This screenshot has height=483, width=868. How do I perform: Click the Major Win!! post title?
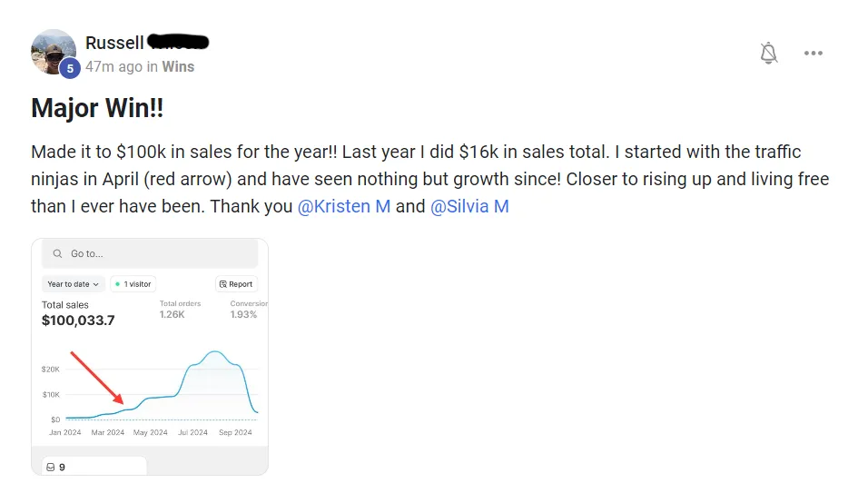pos(97,108)
